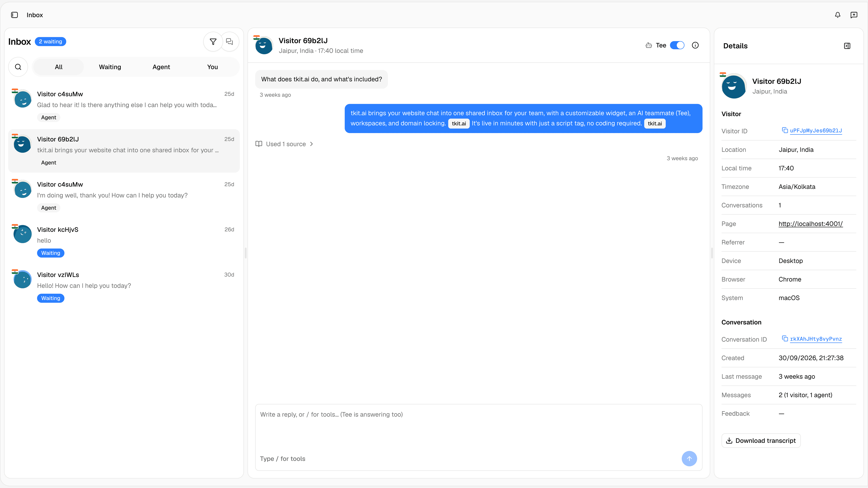Click the visitor avatar in Details panel
Screen dimensions: 868x488
(734, 86)
